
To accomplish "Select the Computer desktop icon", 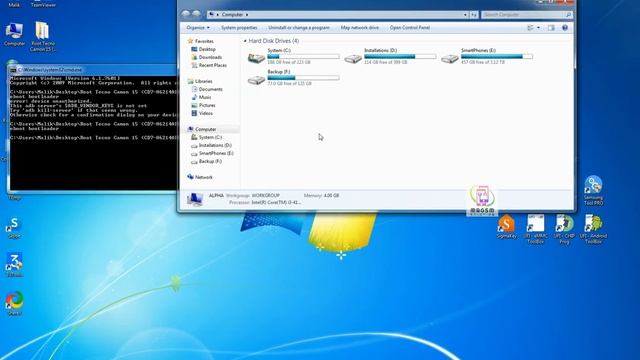I will (x=14, y=34).
